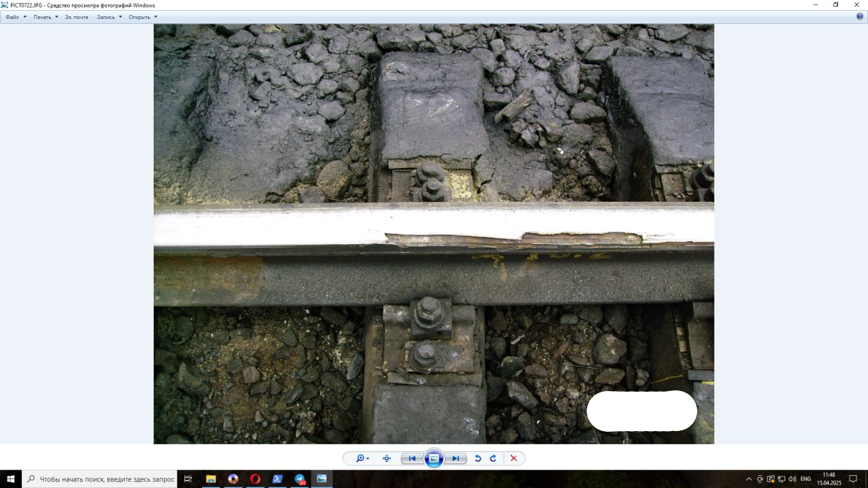Open the blue Help question mark
The image size is (868, 488).
pyautogui.click(x=860, y=17)
